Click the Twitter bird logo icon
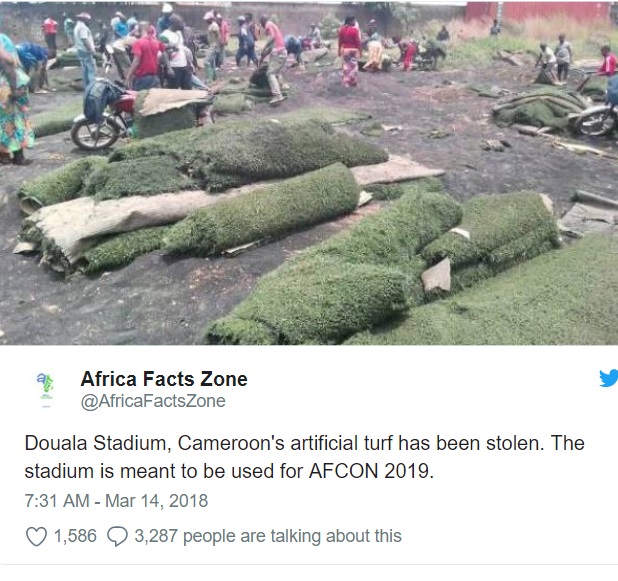Viewport: 618px width, 581px height. pos(609,379)
